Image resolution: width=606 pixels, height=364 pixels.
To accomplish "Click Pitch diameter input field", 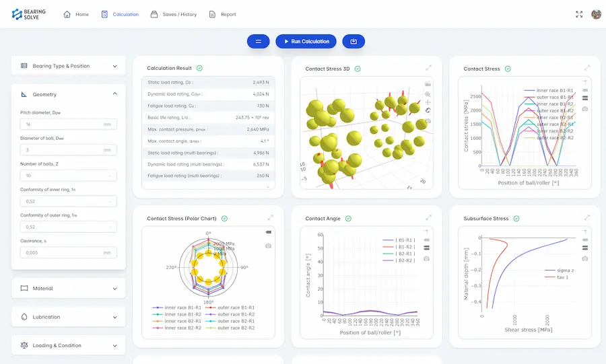I will pos(69,124).
